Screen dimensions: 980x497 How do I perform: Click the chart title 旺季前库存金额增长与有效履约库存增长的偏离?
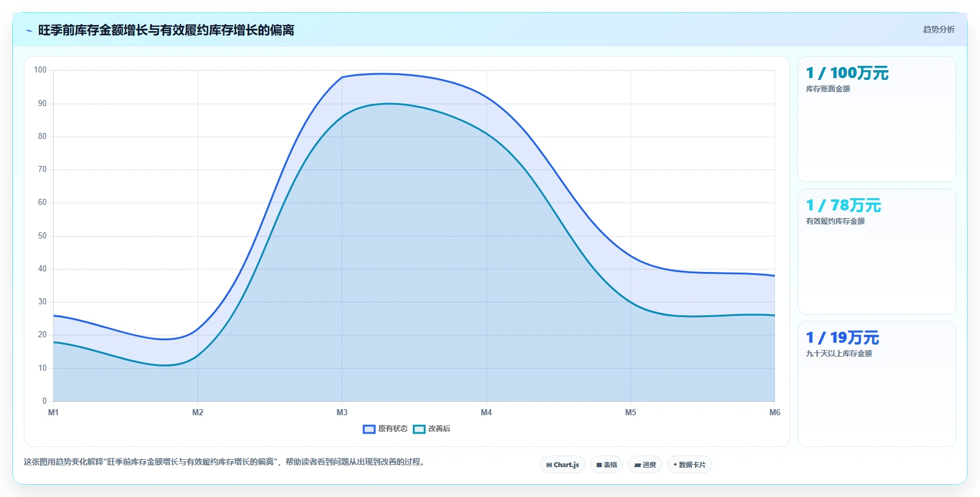click(166, 30)
